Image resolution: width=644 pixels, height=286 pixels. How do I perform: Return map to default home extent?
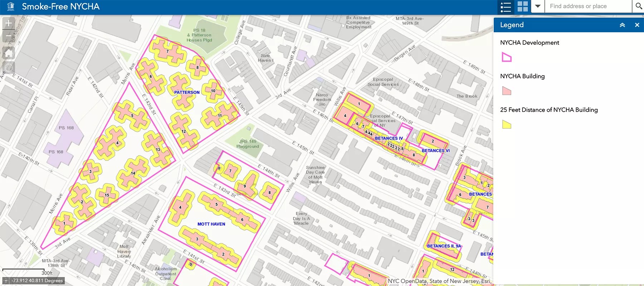tap(9, 53)
